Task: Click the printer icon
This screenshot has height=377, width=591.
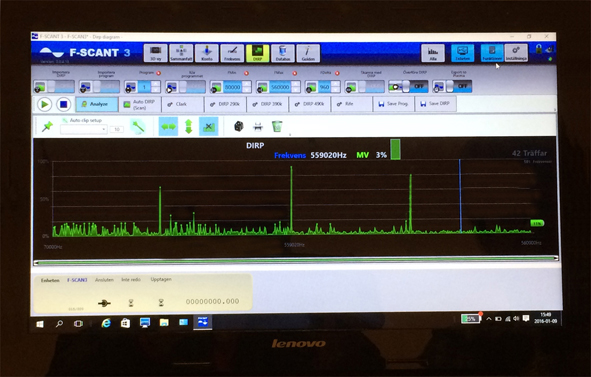Action: tap(258, 127)
